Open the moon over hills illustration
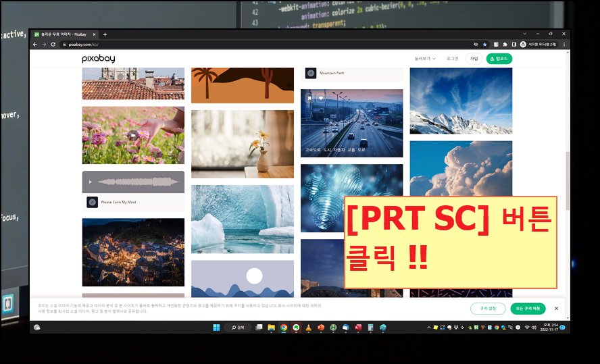Viewport: 600px width, 364px height. [x=243, y=279]
